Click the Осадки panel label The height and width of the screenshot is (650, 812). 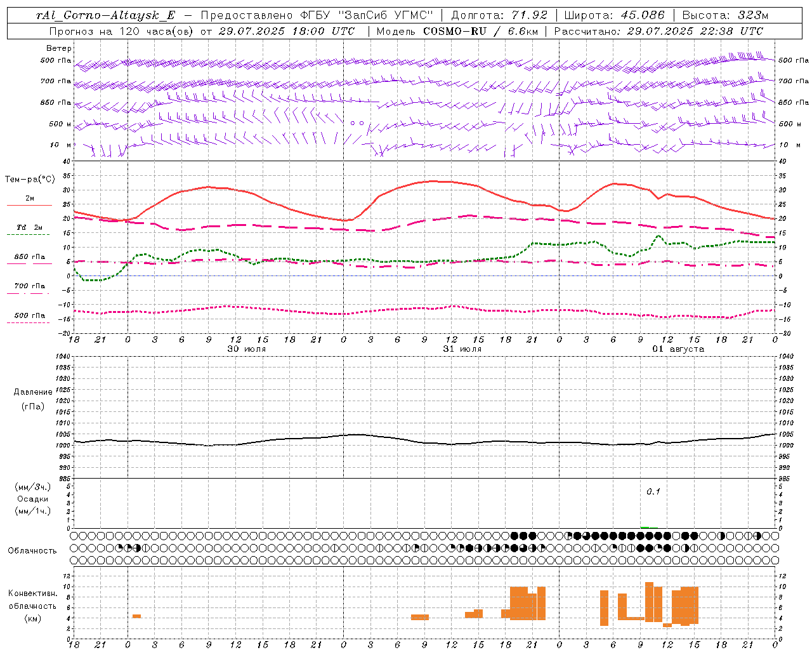coord(33,499)
